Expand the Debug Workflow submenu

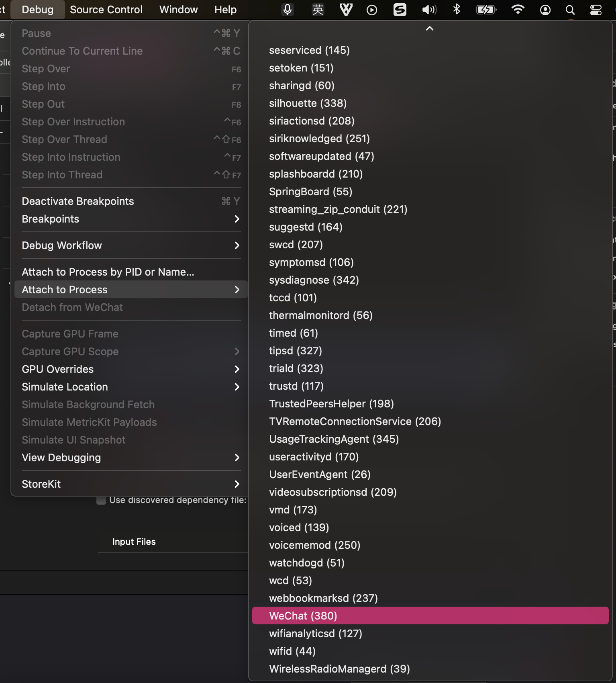pyautogui.click(x=131, y=245)
